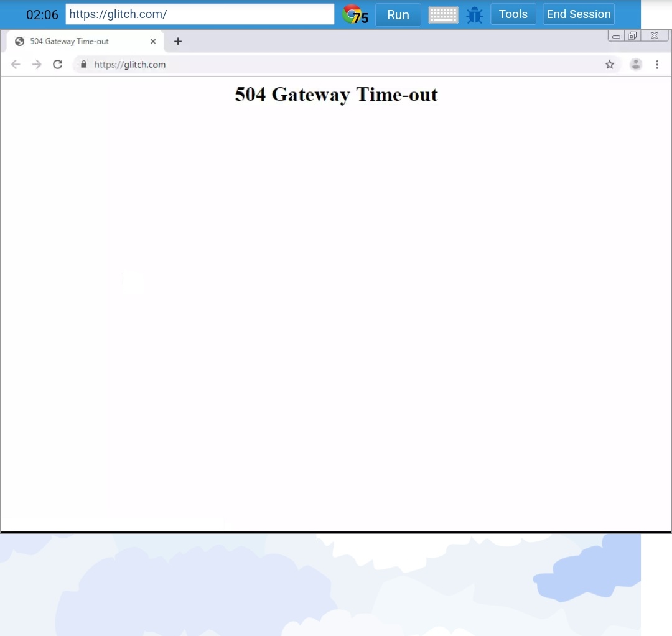Click the 504 Gateway Time-out heading text

tap(337, 95)
